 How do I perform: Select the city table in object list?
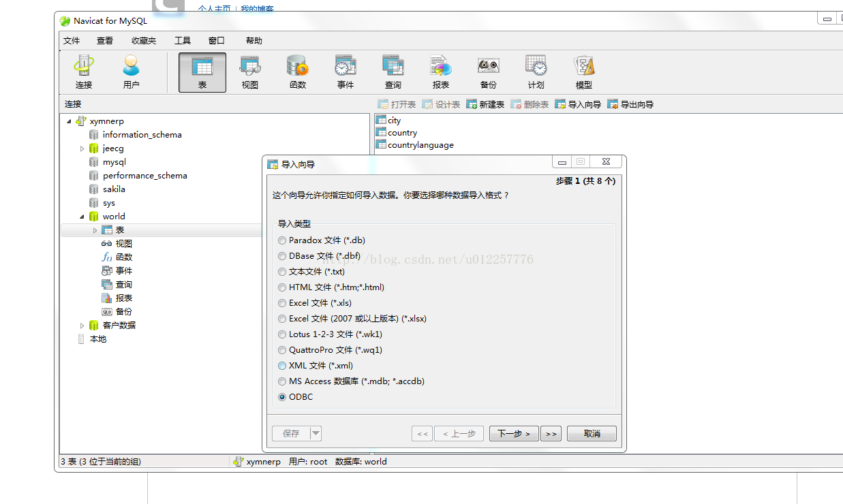(388, 121)
